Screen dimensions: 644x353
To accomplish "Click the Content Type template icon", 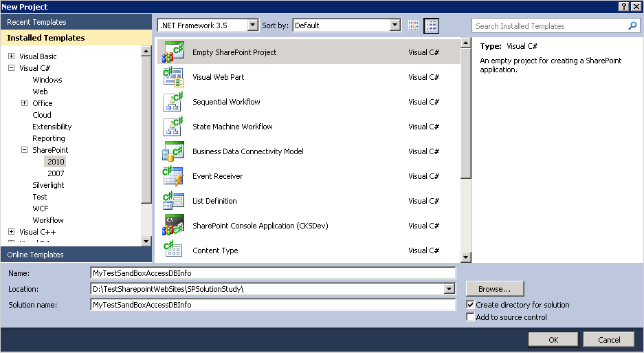I will 173,250.
